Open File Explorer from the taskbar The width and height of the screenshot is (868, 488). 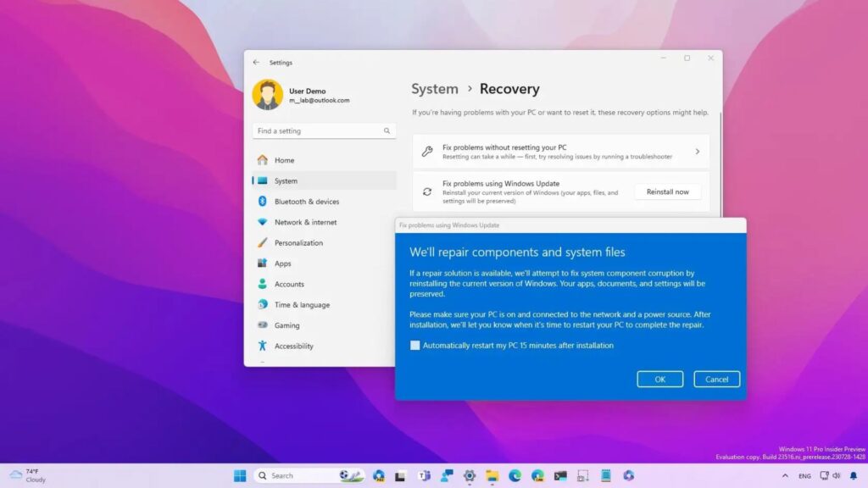pyautogui.click(x=492, y=475)
